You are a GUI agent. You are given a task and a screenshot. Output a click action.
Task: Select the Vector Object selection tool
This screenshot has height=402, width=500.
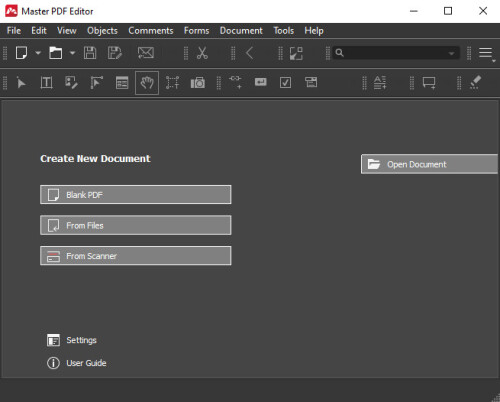click(97, 83)
